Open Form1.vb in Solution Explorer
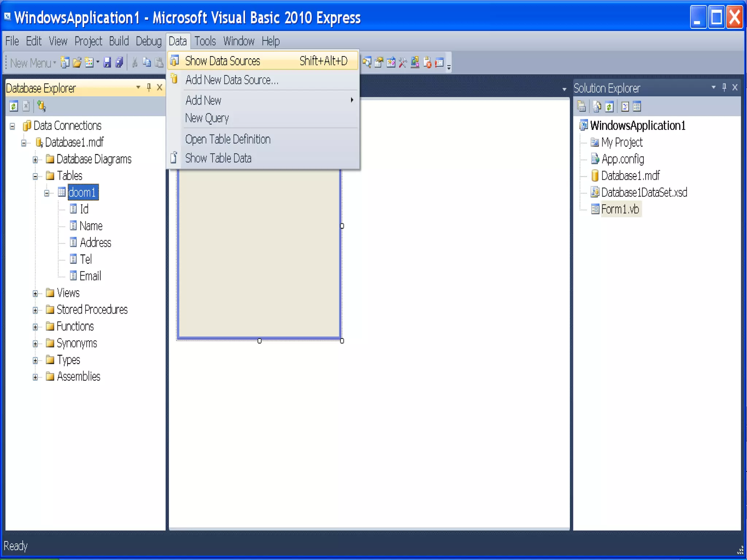This screenshot has width=747, height=560. (x=620, y=209)
